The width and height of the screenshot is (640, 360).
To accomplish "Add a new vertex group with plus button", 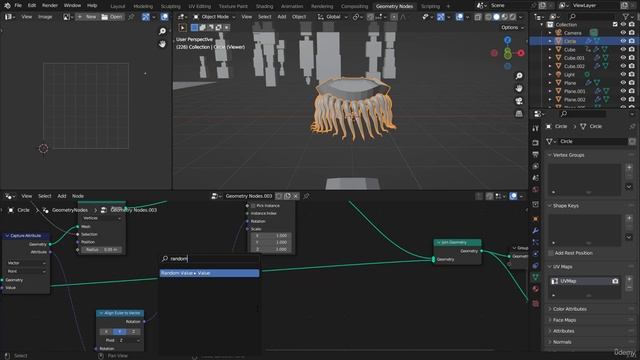I will (629, 167).
